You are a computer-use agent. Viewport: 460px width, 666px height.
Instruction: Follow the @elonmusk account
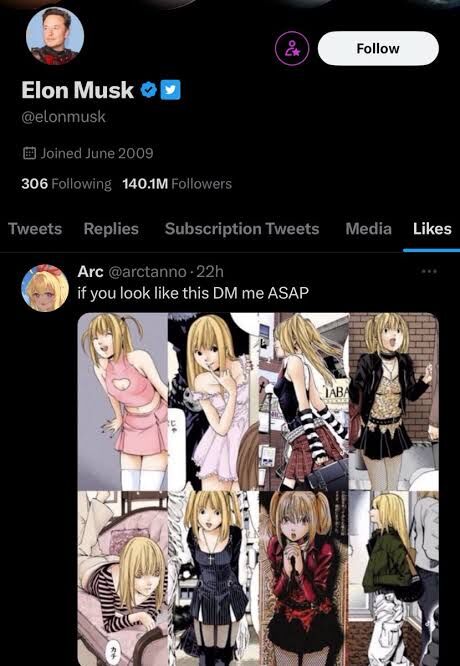(378, 48)
